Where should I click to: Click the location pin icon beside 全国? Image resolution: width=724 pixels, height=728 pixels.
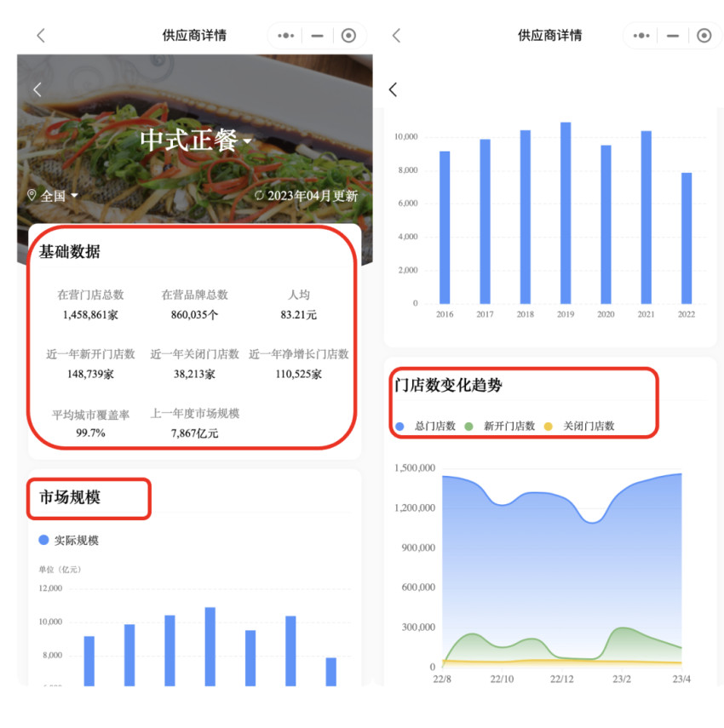coord(31,195)
